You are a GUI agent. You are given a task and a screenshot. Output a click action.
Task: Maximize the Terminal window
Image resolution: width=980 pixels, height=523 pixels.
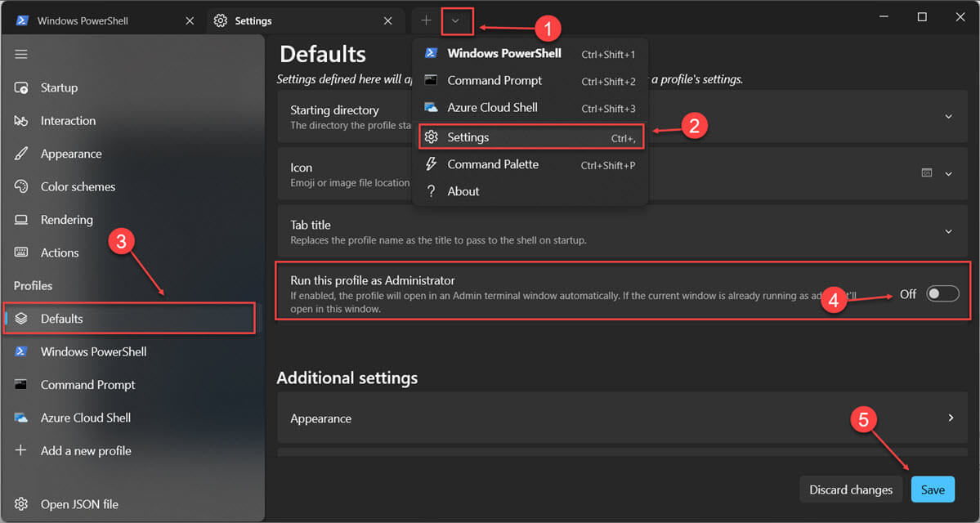pos(922,17)
